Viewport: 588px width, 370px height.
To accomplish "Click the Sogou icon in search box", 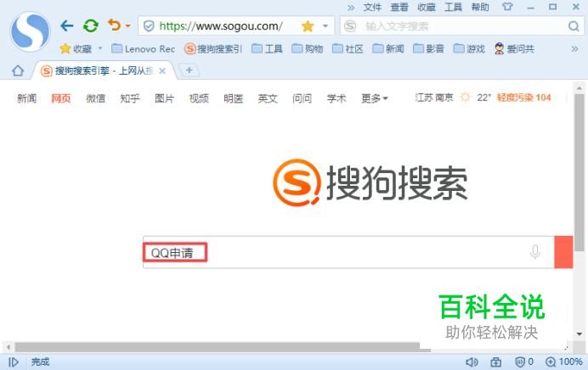I will pyautogui.click(x=350, y=26).
